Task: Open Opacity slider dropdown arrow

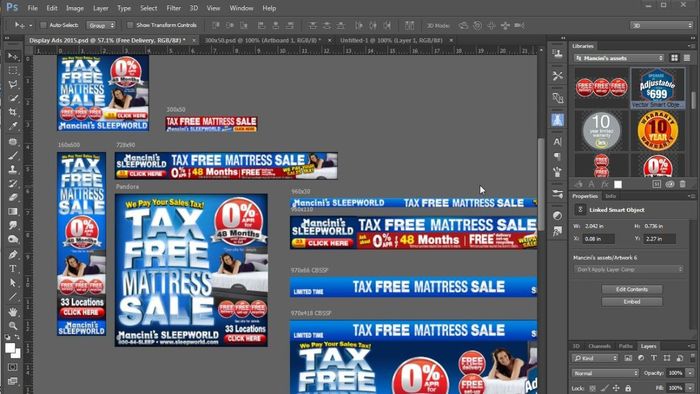Action: 691,373
